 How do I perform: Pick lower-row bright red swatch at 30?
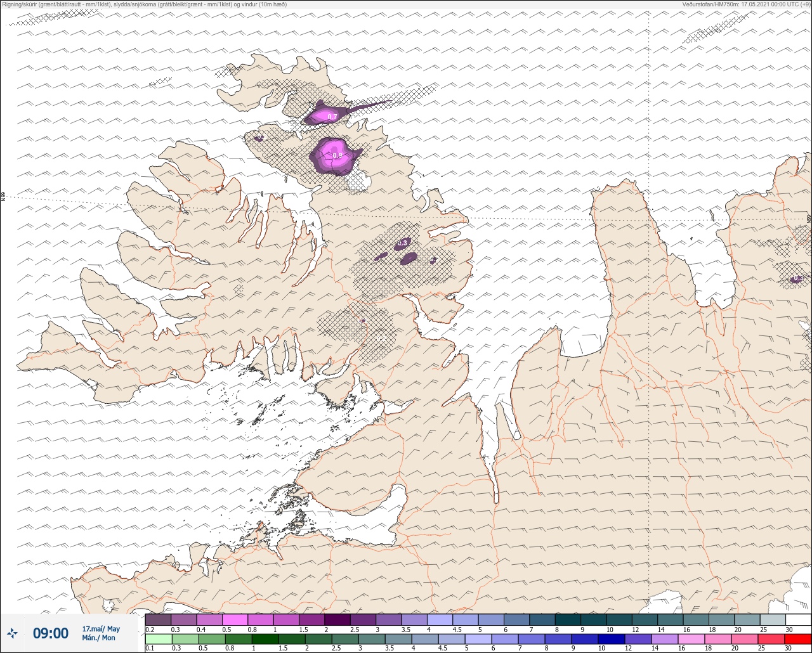[x=797, y=639]
